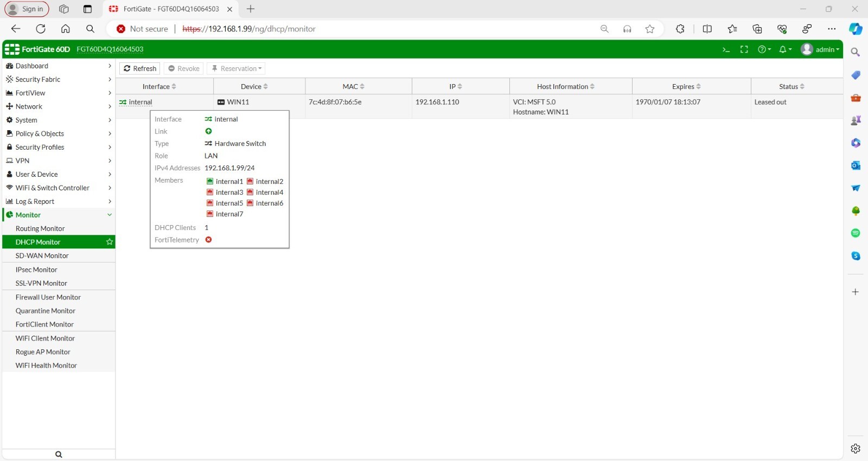Click the Not secure warning icon
This screenshot has width=868, height=461.
pos(121,29)
